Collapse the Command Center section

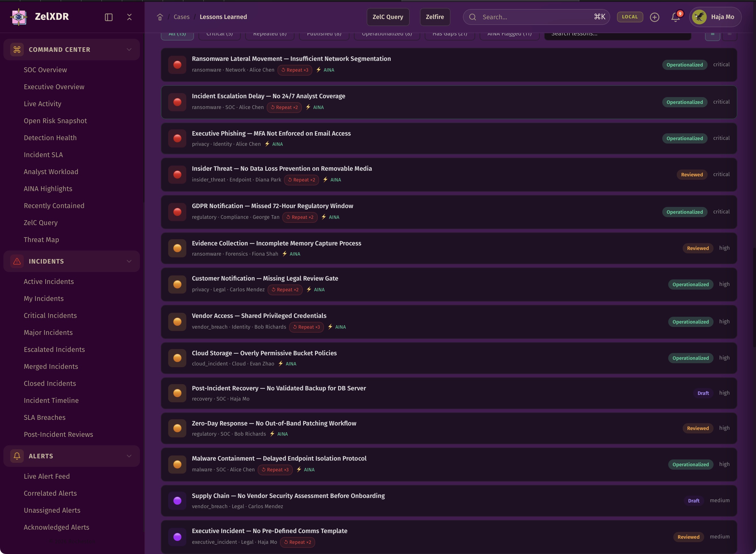[x=129, y=50]
